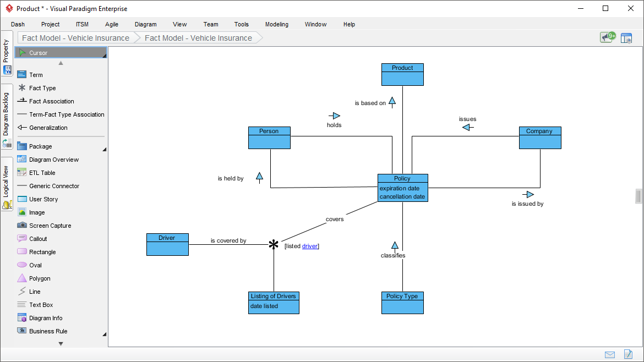Expand the Package tool group arrow
This screenshot has width=644, height=362.
click(x=104, y=149)
